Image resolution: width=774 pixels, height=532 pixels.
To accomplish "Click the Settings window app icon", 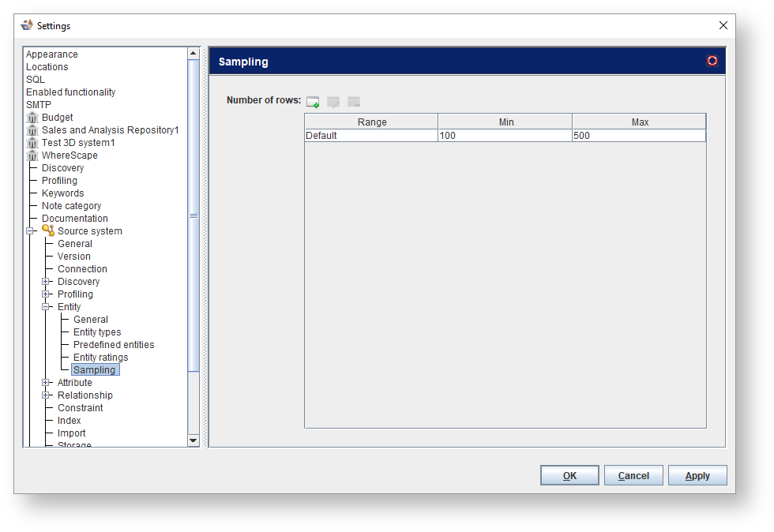I will pyautogui.click(x=27, y=25).
